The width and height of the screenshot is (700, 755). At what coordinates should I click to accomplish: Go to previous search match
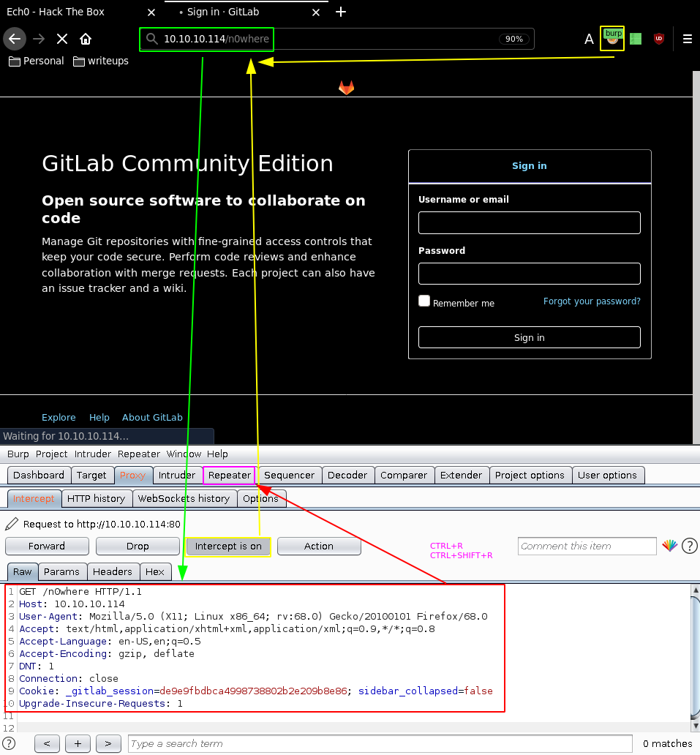[47, 743]
